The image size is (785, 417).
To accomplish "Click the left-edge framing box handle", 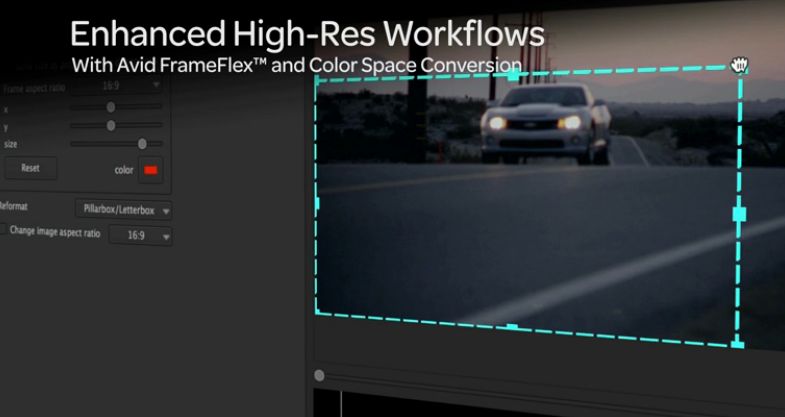I will point(317,203).
